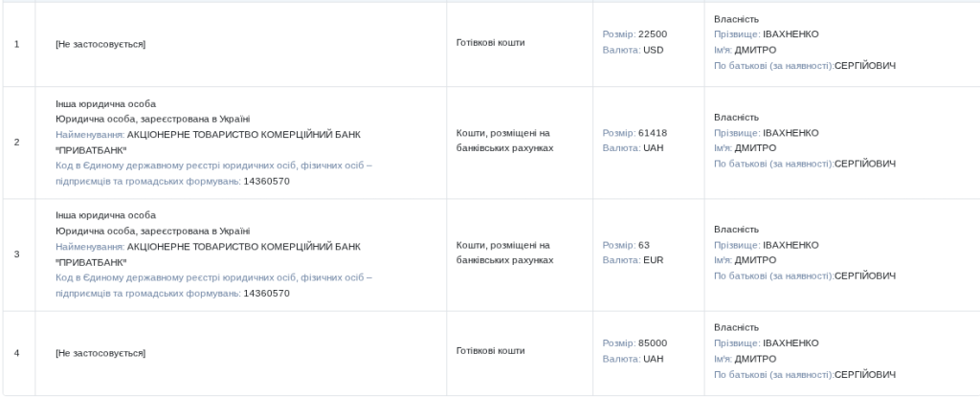Select 'Готівкові кошти' in row 4
The height and width of the screenshot is (397, 980).
[491, 351]
